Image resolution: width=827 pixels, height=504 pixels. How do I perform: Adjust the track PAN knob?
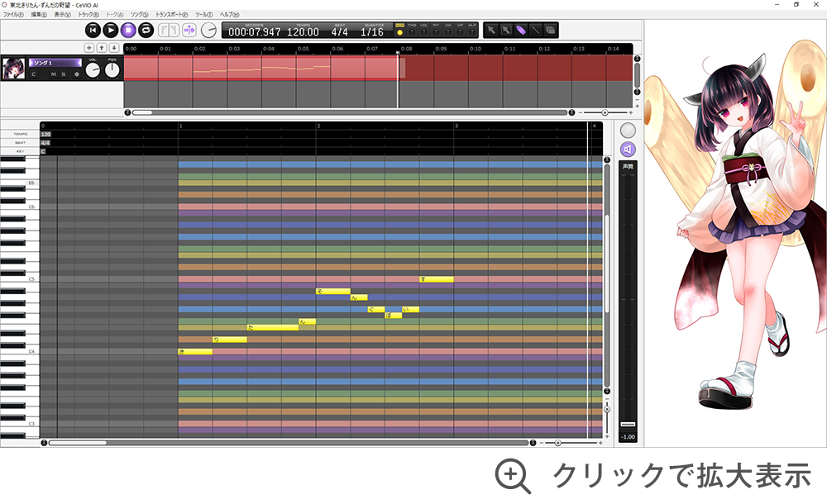[112, 69]
